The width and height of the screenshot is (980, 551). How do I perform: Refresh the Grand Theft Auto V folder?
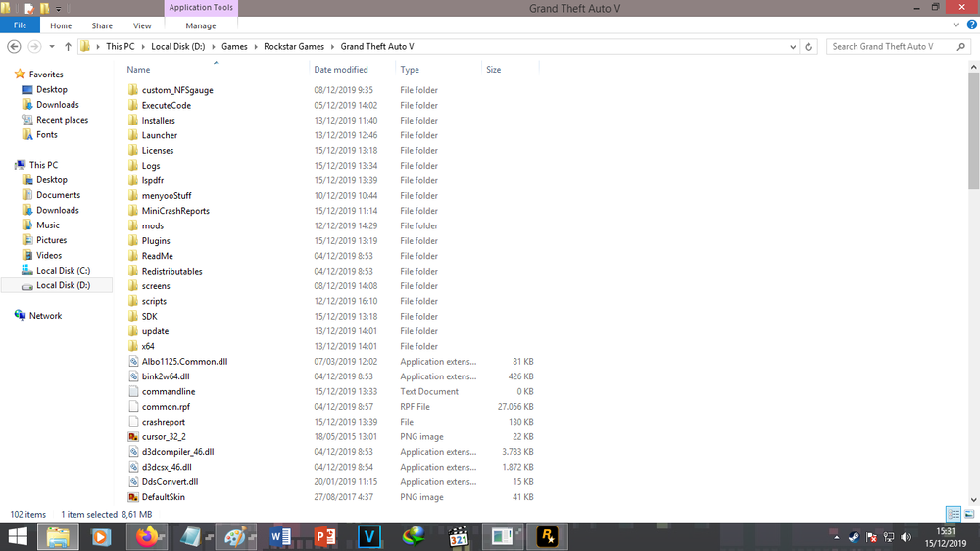click(x=808, y=47)
